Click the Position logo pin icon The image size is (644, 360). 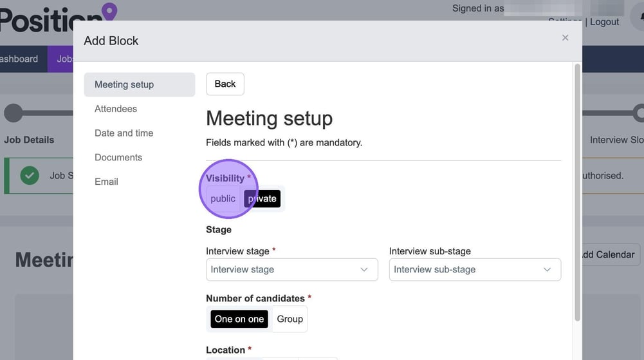[110, 11]
